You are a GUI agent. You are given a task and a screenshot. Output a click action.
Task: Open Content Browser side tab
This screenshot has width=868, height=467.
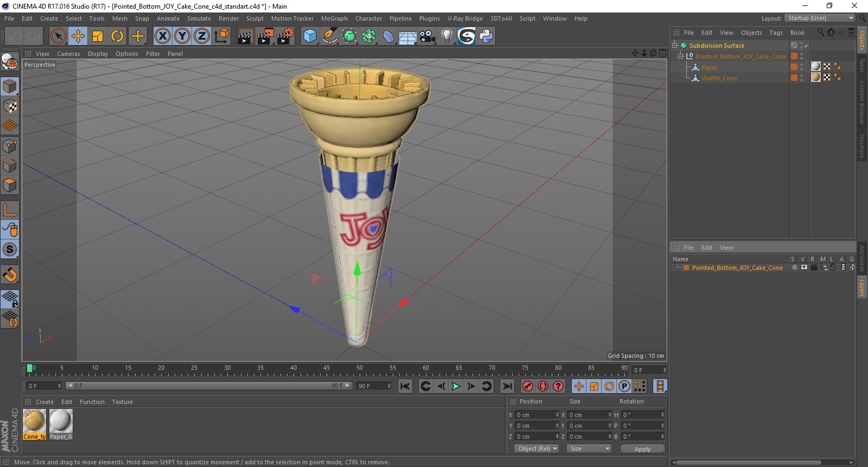click(861, 102)
